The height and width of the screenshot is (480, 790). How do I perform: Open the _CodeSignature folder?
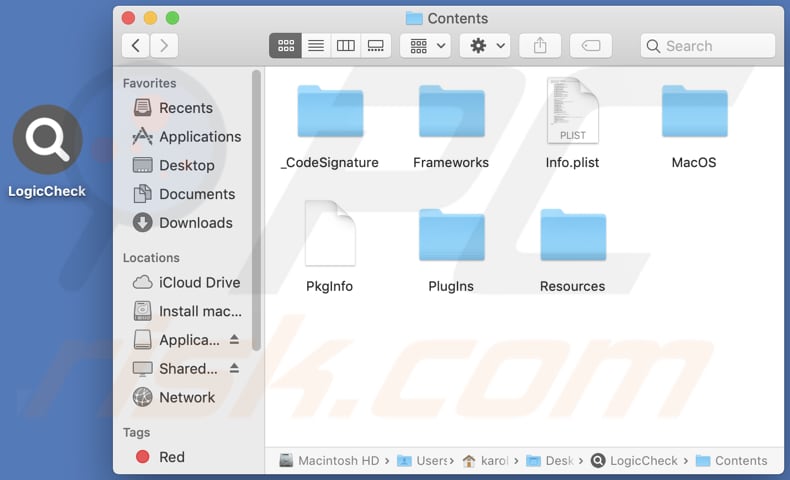click(330, 113)
